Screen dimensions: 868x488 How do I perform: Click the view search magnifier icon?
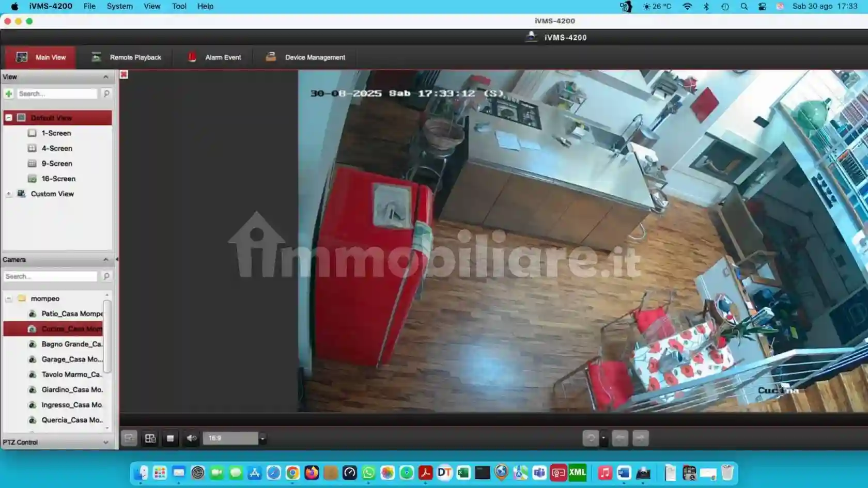coord(106,93)
